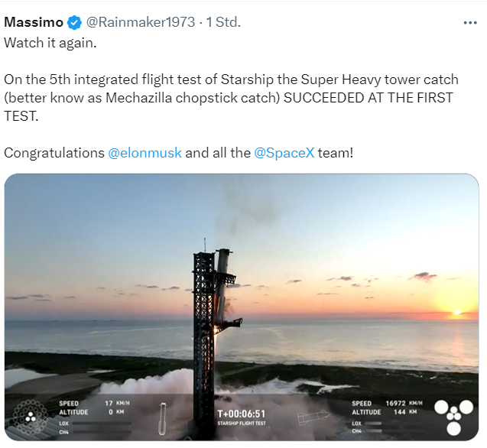Click the blue verified badge next to Massimo

click(x=75, y=22)
